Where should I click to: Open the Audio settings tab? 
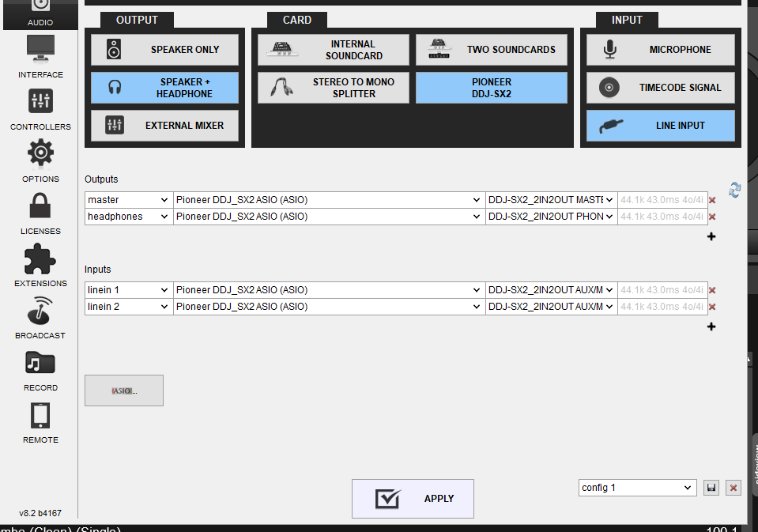[x=40, y=13]
